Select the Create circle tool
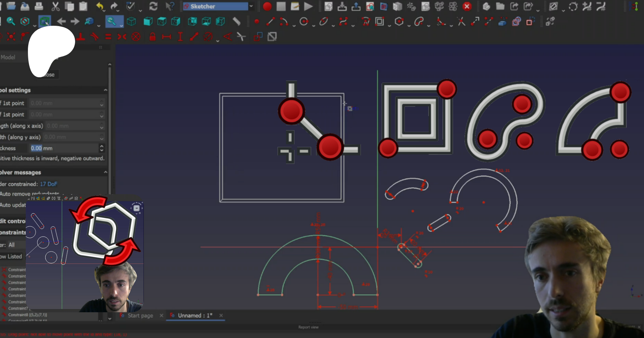The width and height of the screenshot is (644, 338). [x=304, y=22]
